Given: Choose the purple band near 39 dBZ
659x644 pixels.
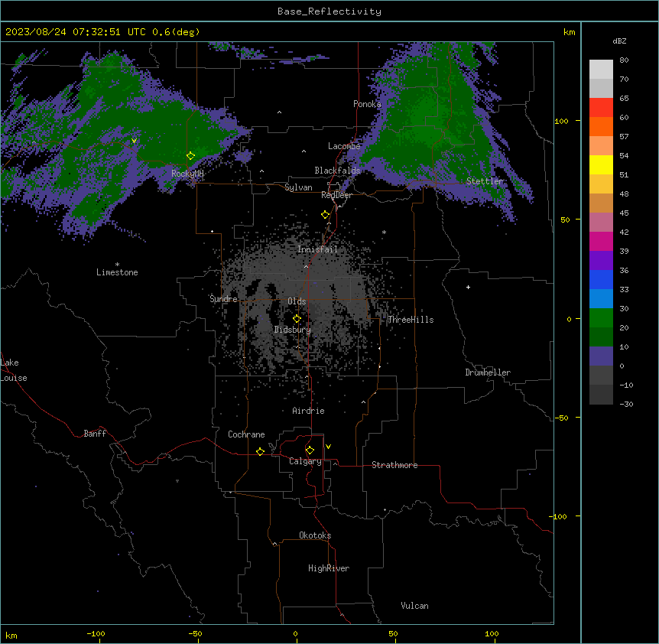Looking at the screenshot, I should click(x=601, y=261).
